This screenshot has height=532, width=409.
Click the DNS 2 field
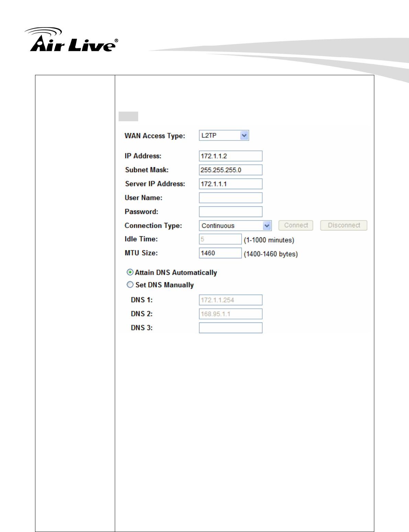pos(231,314)
